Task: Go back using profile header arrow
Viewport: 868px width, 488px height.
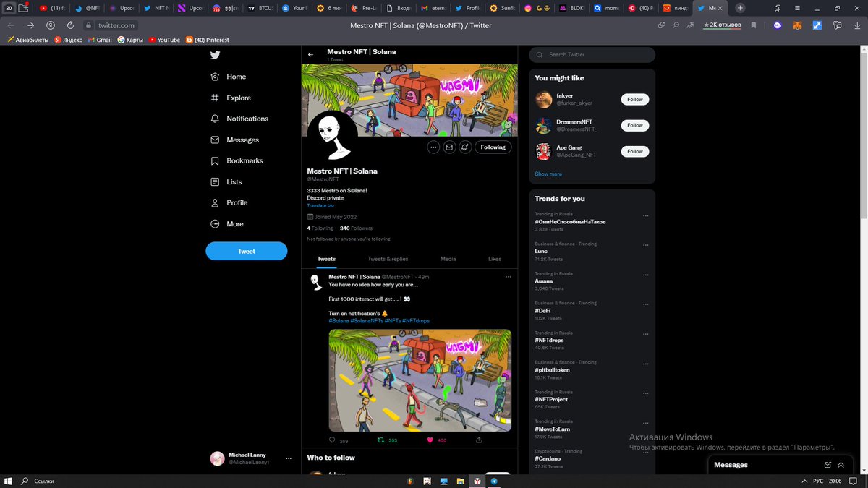Action: (x=311, y=55)
